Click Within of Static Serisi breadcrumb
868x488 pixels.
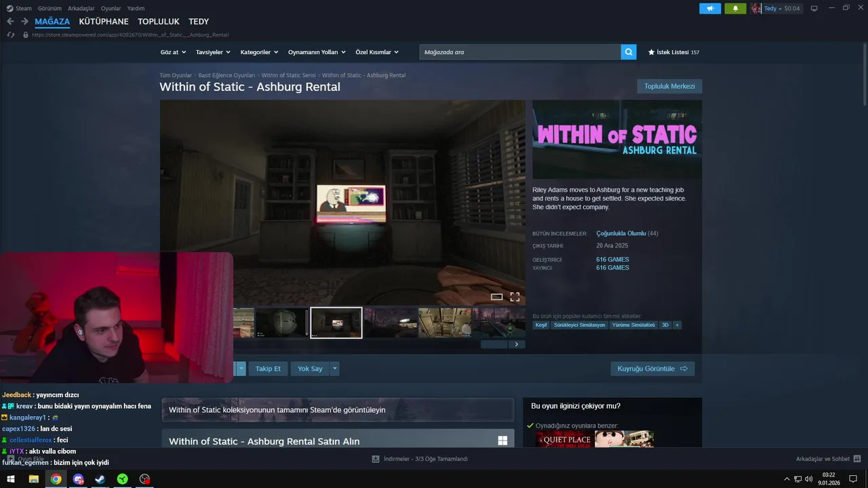(x=289, y=75)
